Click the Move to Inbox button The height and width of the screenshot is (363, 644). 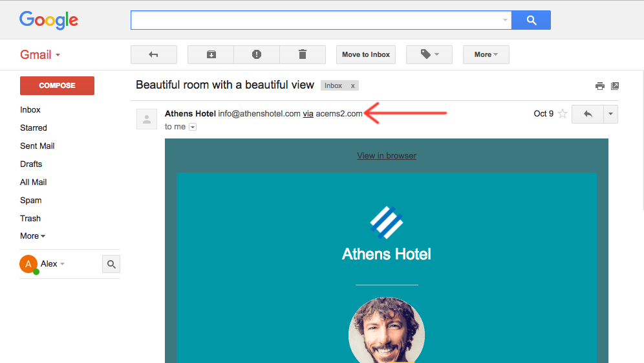pos(366,55)
